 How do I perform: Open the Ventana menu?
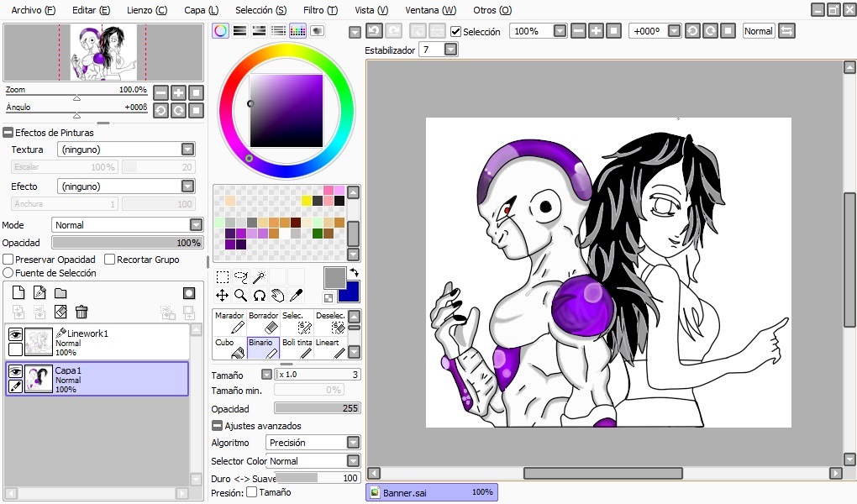(x=431, y=10)
